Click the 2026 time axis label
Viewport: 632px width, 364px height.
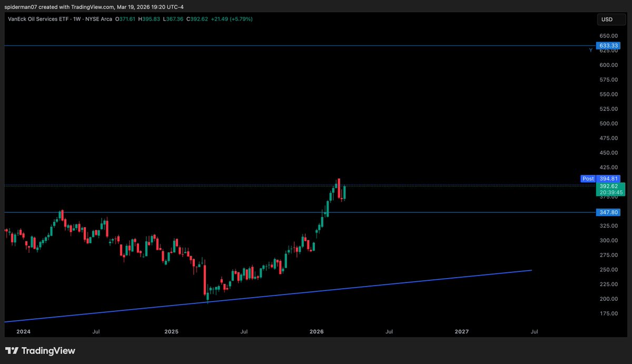click(317, 332)
